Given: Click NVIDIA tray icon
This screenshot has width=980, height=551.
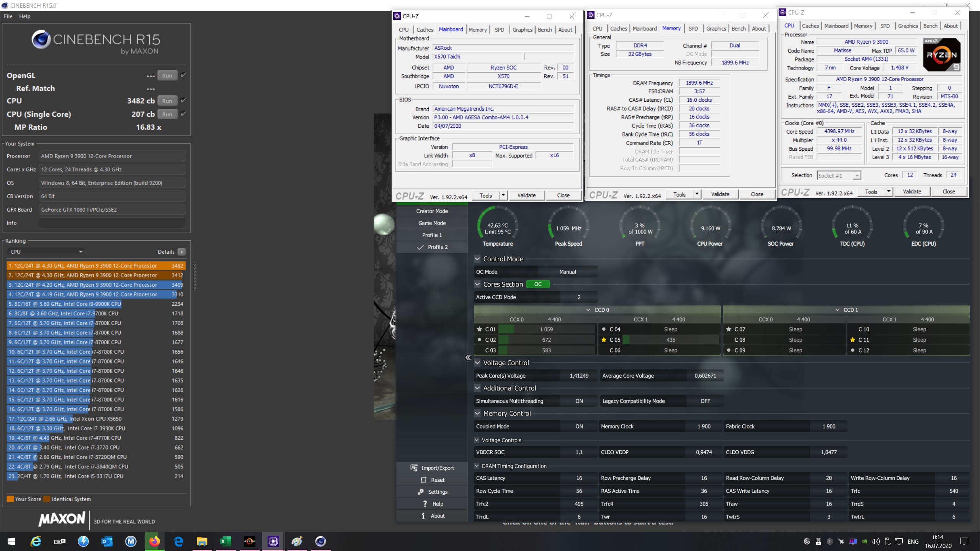Looking at the screenshot, I should click(864, 541).
